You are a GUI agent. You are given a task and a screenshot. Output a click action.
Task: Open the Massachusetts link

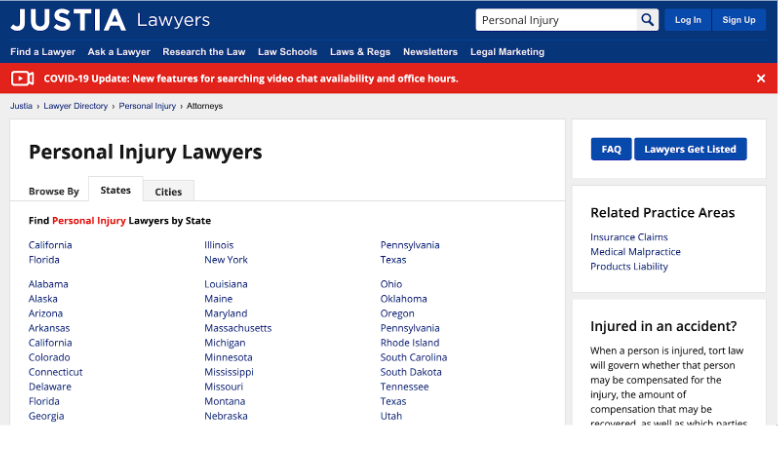pos(238,328)
